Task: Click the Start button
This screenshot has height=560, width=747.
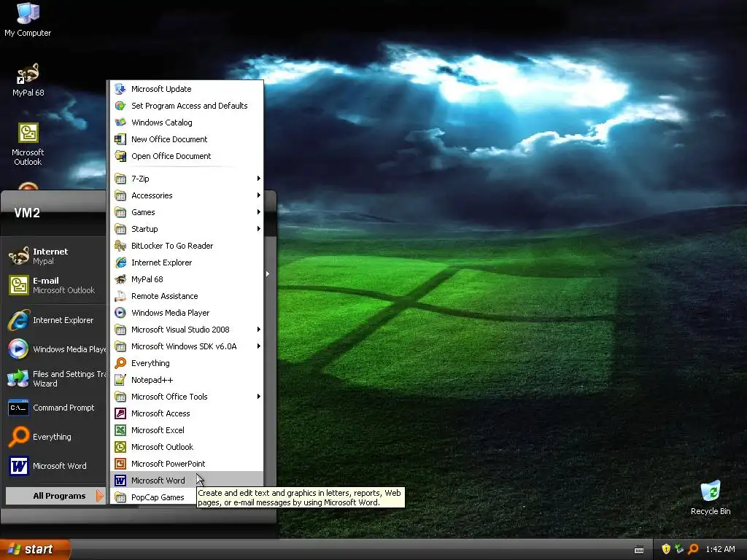Action: pos(35,549)
